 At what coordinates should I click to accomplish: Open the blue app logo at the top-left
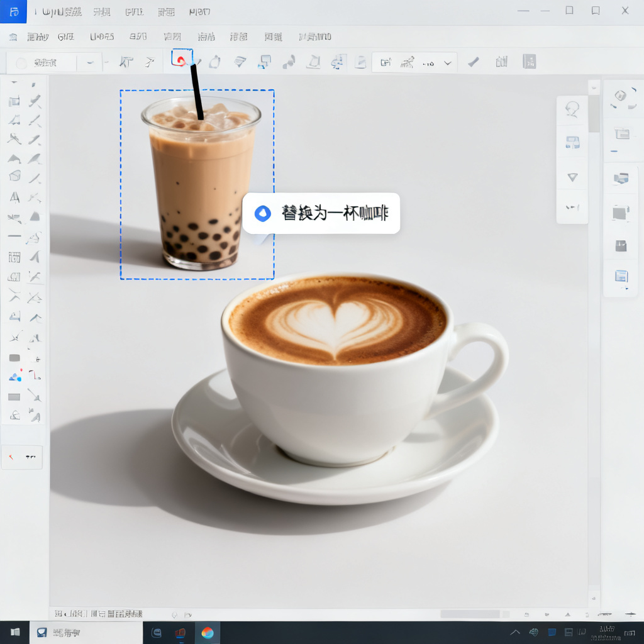click(14, 11)
